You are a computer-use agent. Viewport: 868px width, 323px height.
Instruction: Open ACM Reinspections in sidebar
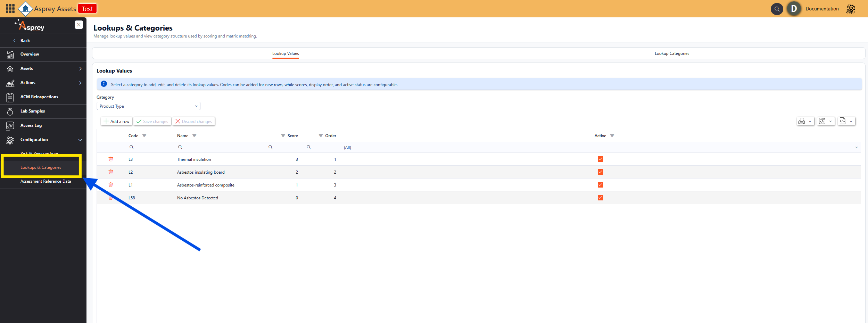(x=39, y=97)
